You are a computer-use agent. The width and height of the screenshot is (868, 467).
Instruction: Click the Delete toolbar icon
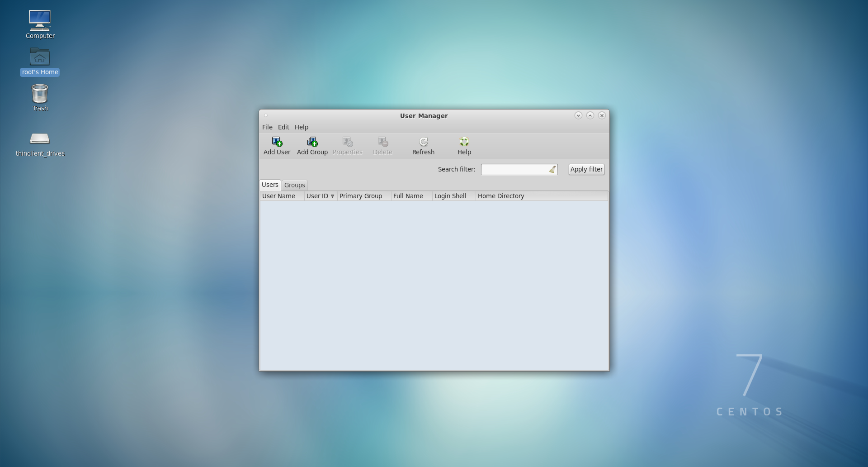(382, 146)
